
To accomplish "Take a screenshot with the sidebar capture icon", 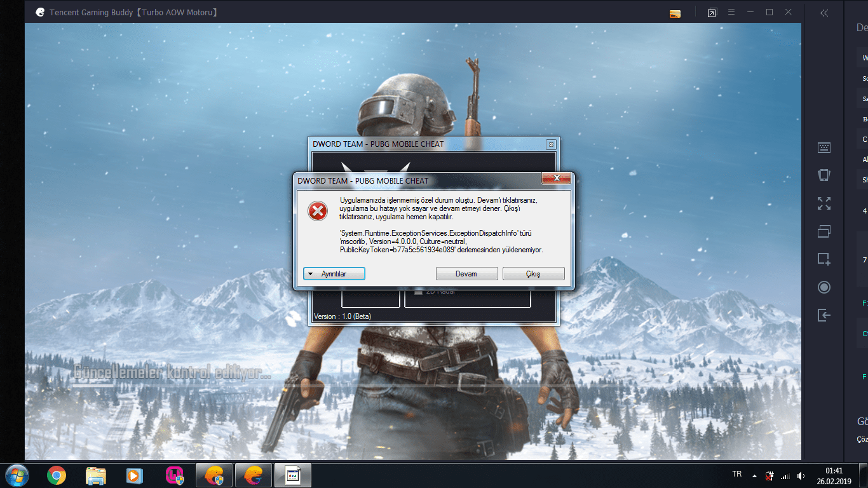I will click(824, 259).
